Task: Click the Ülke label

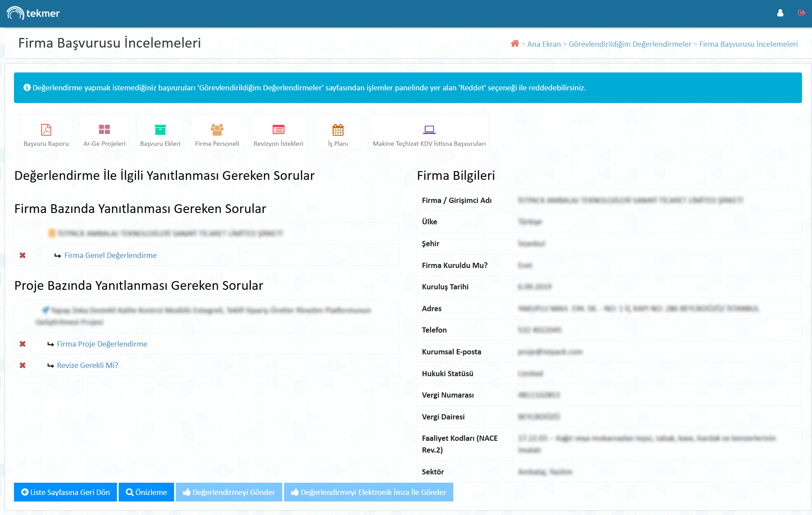Action: click(429, 222)
